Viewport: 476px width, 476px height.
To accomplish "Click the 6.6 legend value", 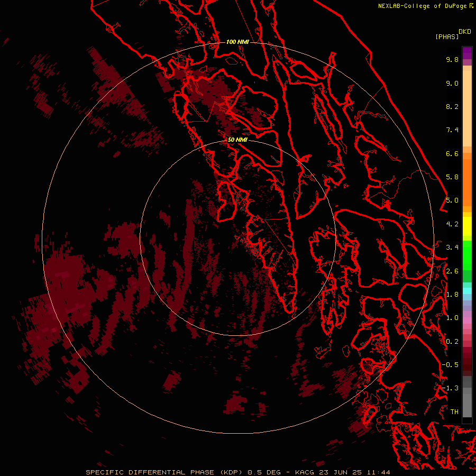I will (452, 153).
